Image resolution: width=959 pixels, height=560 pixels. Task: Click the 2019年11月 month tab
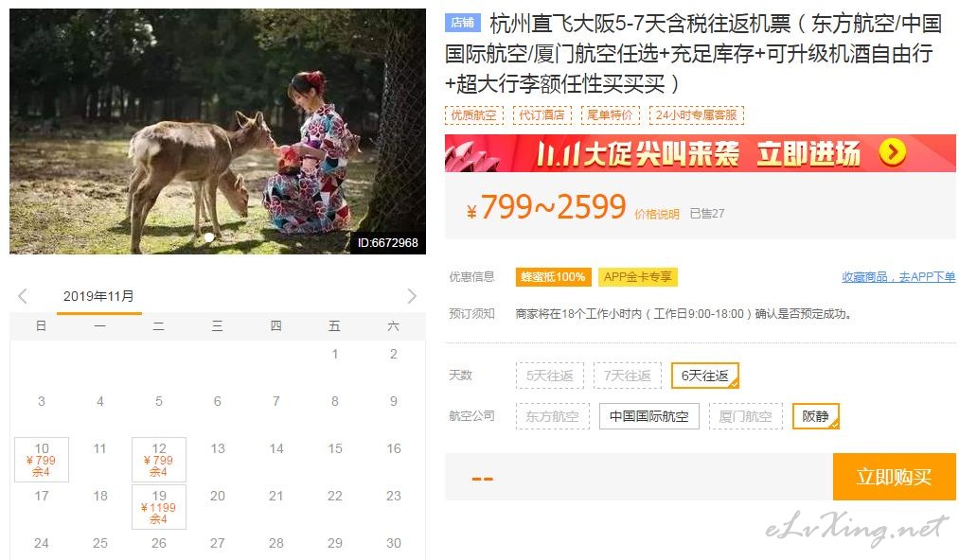point(99,296)
